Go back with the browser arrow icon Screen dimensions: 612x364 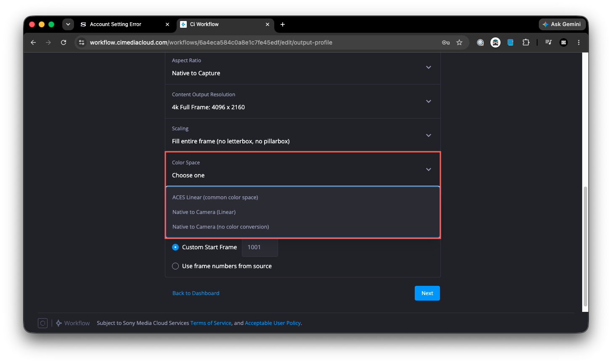33,42
